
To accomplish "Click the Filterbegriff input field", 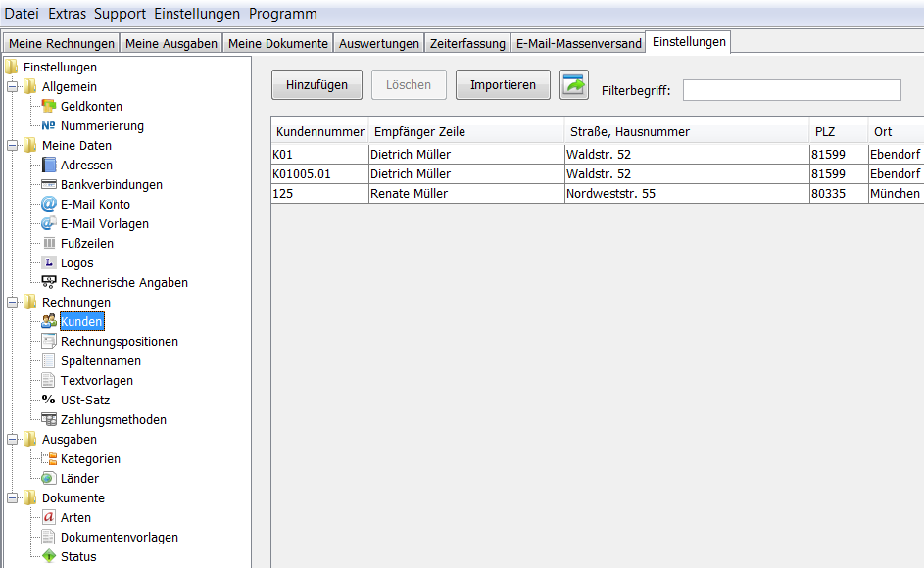I will [x=791, y=90].
